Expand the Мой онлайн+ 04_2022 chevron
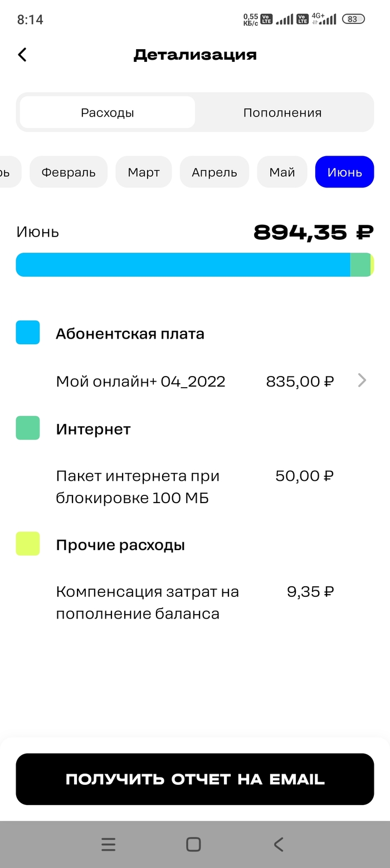390x868 pixels. click(x=362, y=381)
